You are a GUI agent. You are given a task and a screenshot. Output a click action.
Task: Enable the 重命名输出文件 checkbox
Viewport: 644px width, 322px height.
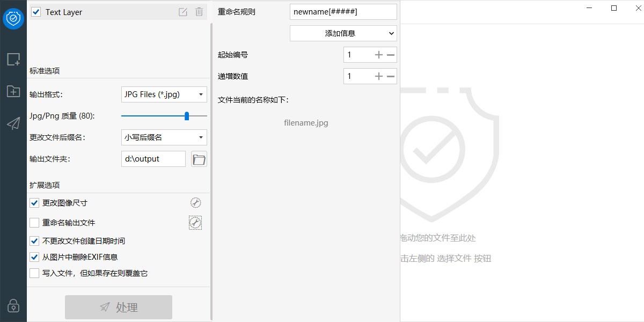pos(34,223)
